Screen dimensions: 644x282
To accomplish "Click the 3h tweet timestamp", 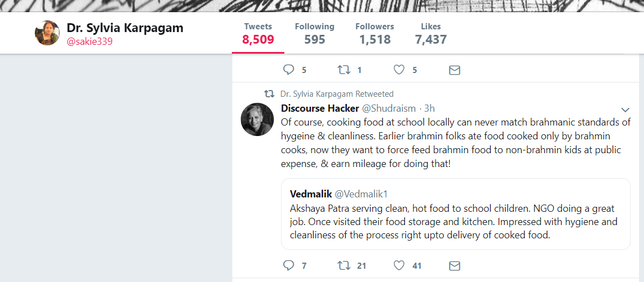I will click(x=429, y=108).
